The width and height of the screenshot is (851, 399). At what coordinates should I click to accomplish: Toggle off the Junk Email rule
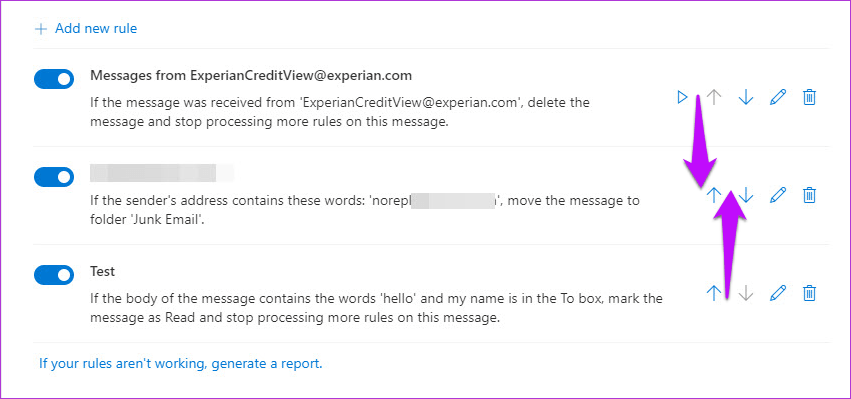[54, 177]
